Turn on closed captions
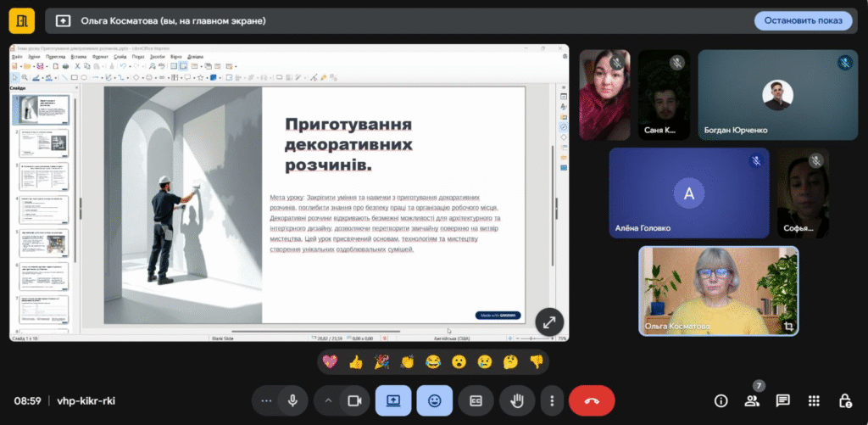 476,400
